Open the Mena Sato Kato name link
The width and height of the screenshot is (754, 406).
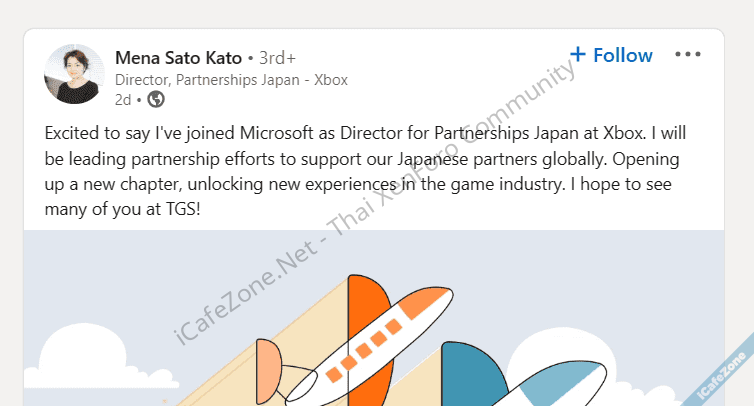(x=179, y=56)
